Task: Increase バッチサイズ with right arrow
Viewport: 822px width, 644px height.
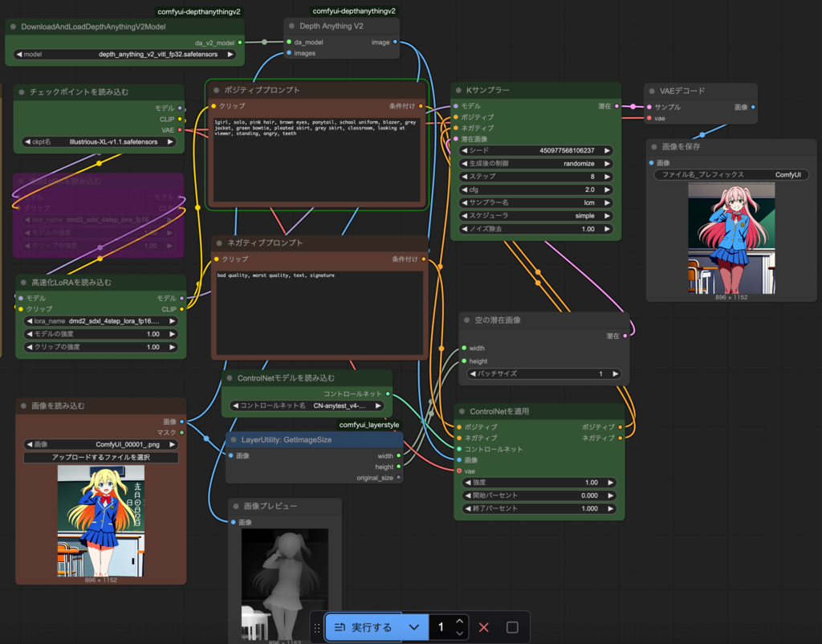Action: 615,374
